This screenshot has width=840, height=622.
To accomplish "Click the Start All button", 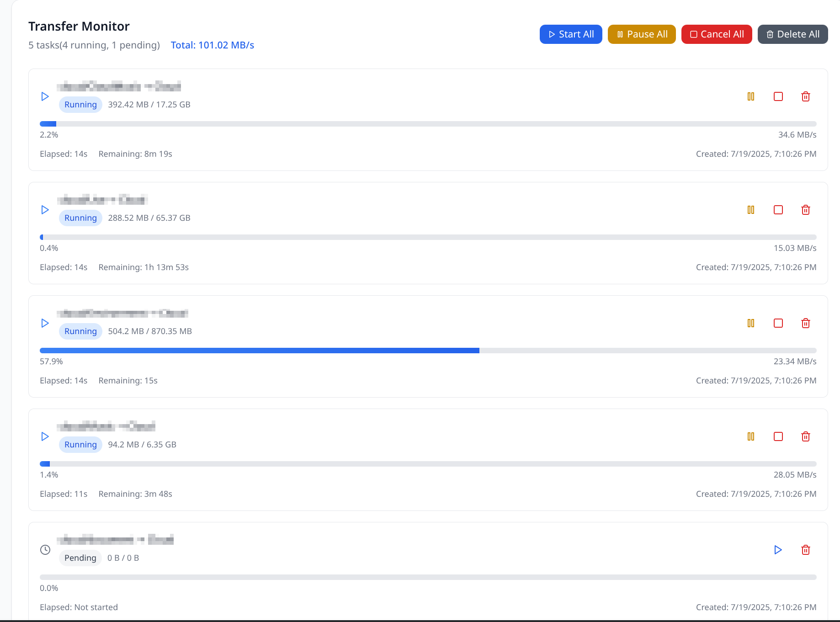I will click(x=570, y=34).
